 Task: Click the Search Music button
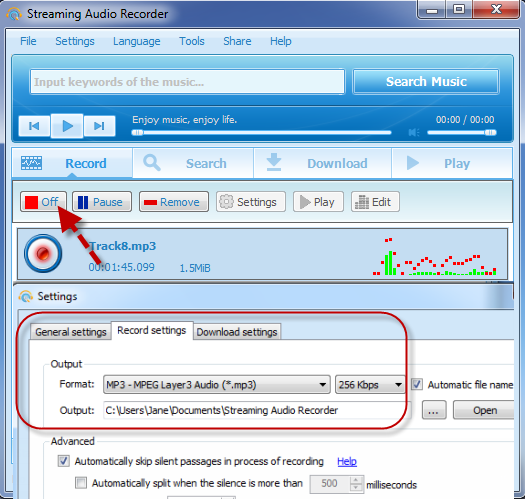click(x=426, y=82)
